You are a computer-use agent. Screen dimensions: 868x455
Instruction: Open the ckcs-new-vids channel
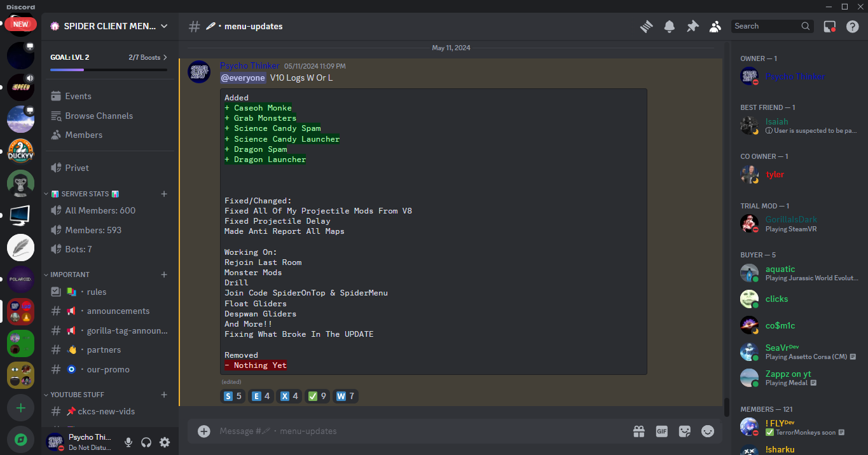[x=110, y=411]
